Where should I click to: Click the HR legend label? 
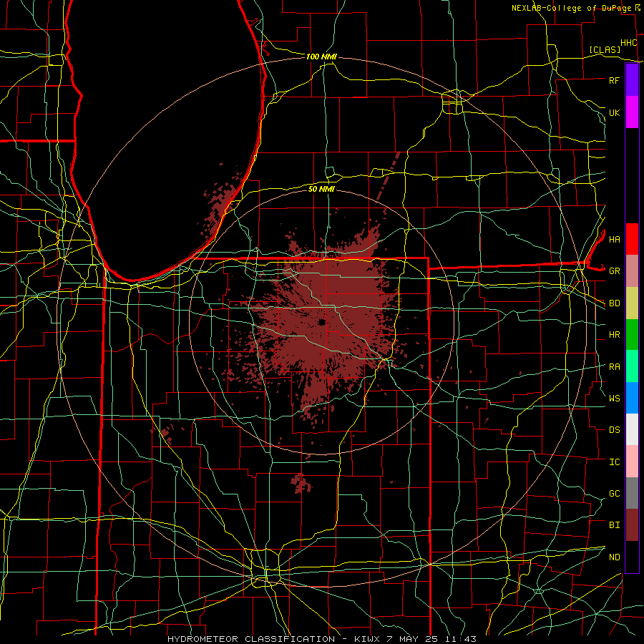614,335
